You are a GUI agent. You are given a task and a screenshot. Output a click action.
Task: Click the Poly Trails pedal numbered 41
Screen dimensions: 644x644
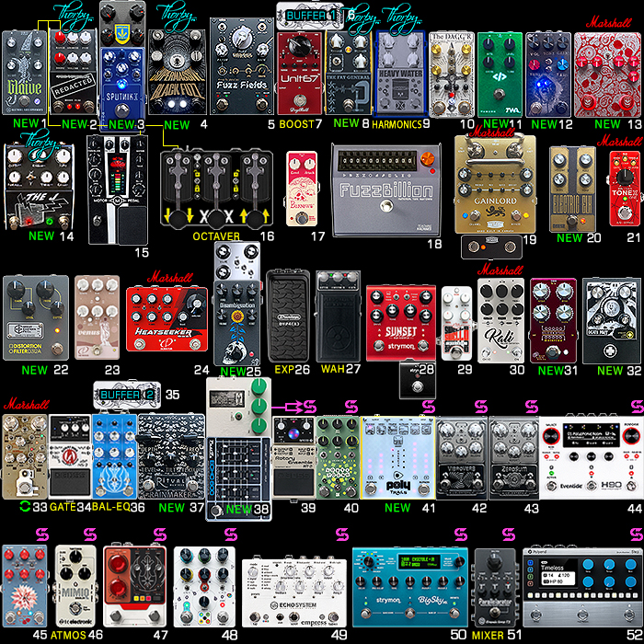(x=397, y=457)
